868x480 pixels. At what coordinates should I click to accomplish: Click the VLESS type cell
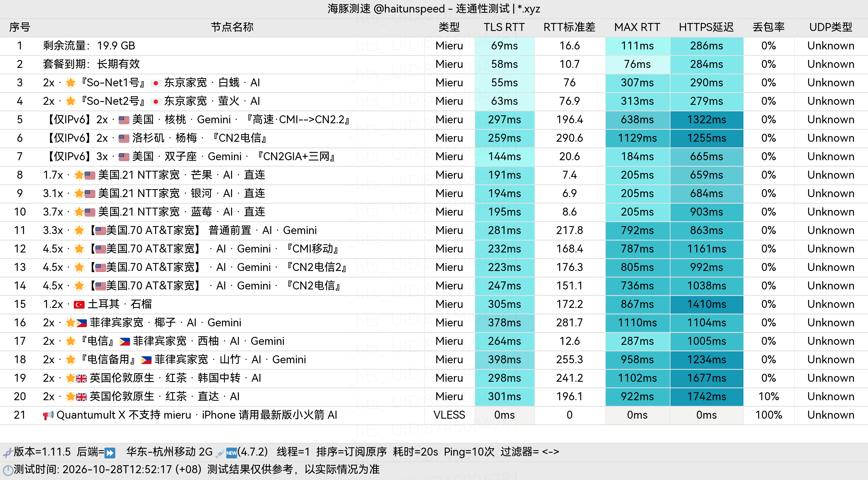449,415
